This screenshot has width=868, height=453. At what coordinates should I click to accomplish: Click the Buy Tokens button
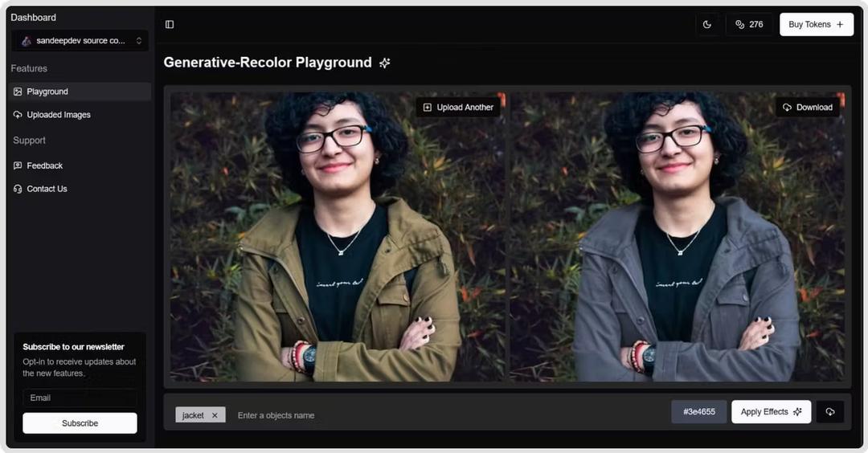(817, 24)
